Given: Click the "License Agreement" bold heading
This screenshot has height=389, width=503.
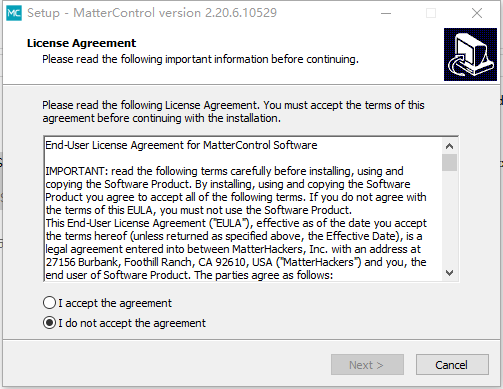Looking at the screenshot, I should (x=82, y=43).
